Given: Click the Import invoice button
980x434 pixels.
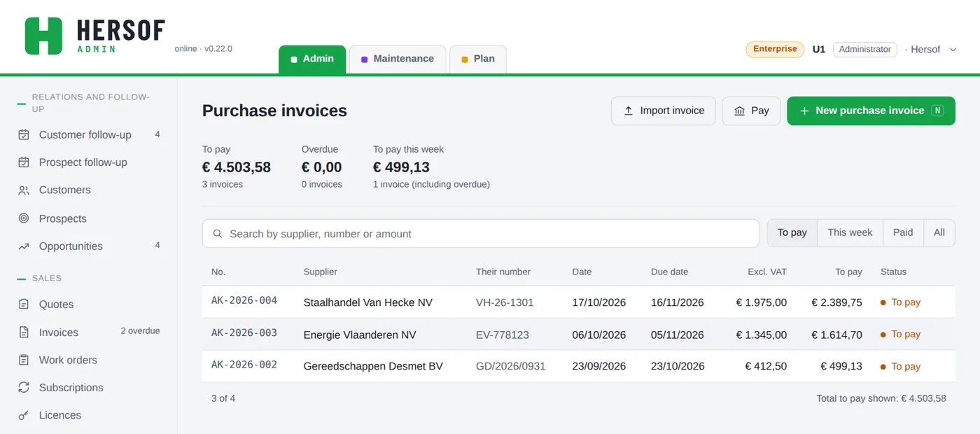Looking at the screenshot, I should click(663, 111).
